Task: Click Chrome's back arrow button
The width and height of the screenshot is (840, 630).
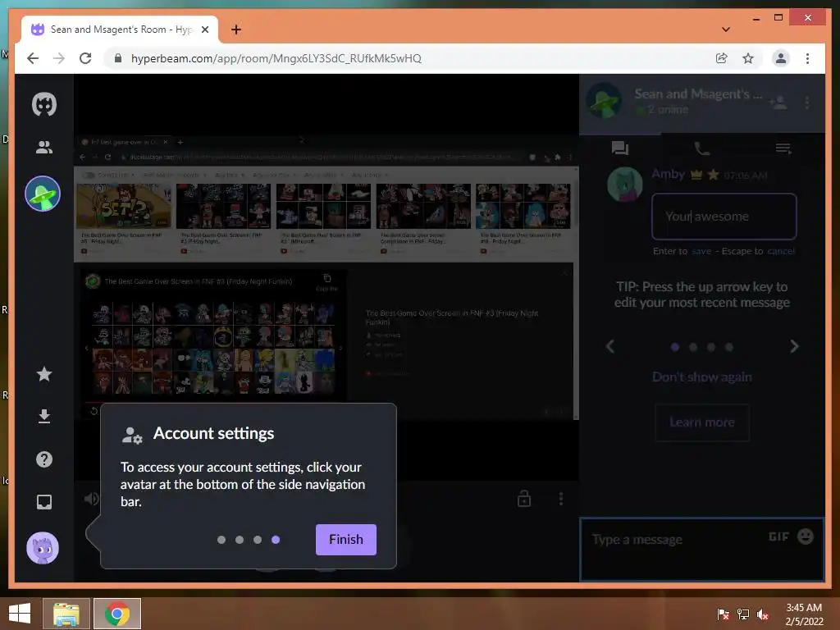Action: pyautogui.click(x=33, y=58)
